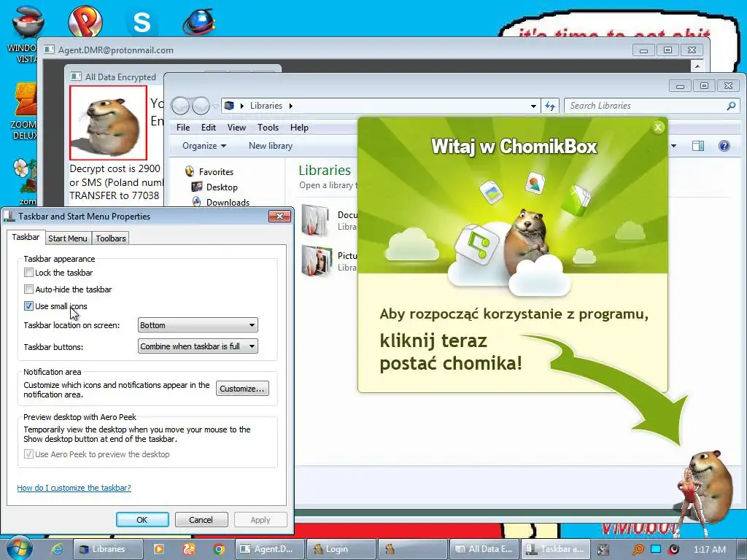Launch Google Chrome from the taskbar
The image size is (747, 560).
219,549
